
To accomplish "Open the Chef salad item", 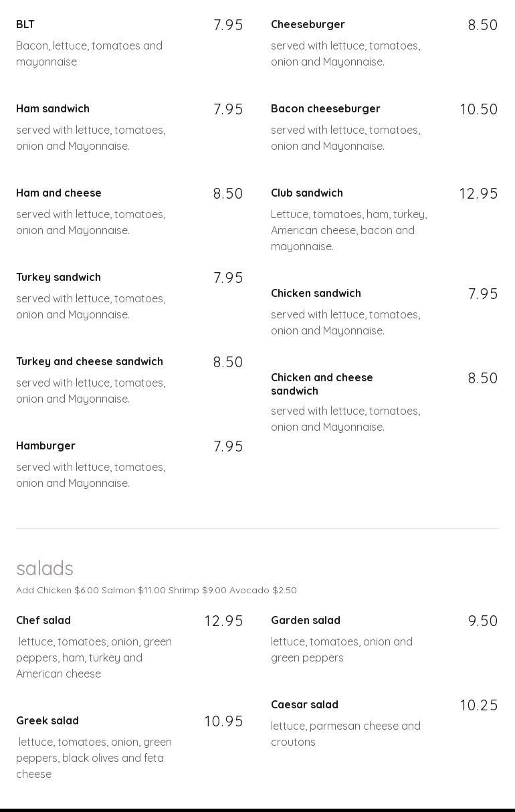I will pyautogui.click(x=43, y=621).
